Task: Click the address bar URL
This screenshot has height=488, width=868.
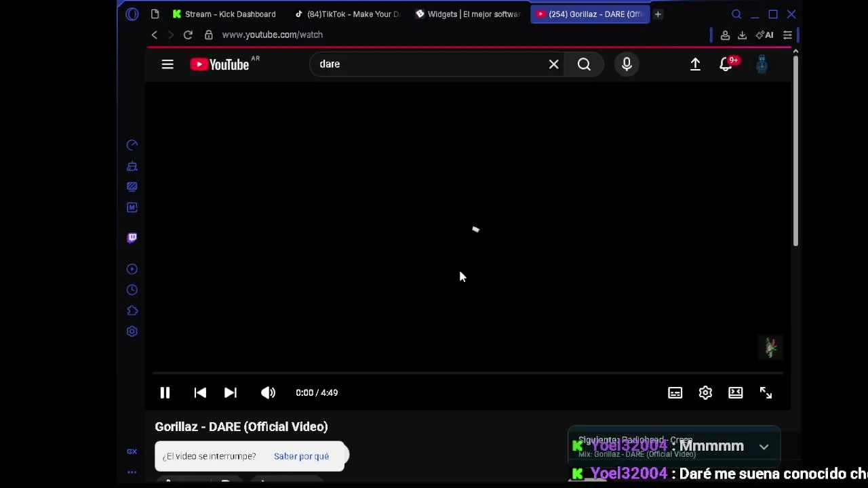Action: [272, 35]
